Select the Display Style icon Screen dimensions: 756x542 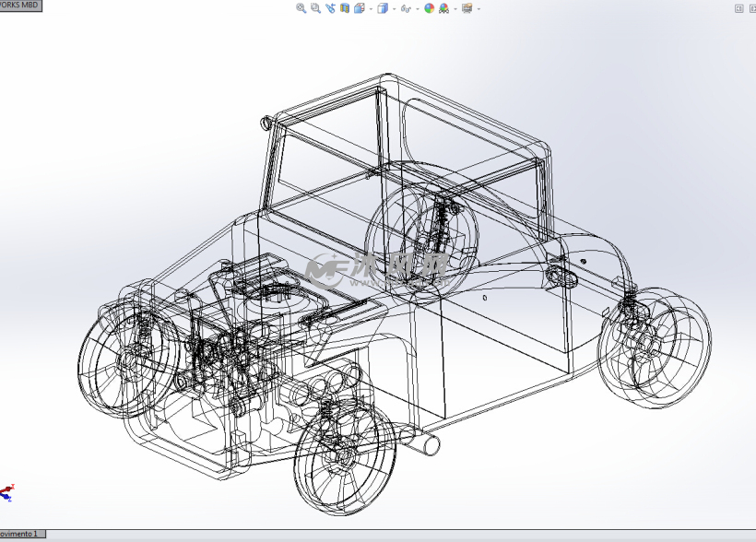point(383,8)
